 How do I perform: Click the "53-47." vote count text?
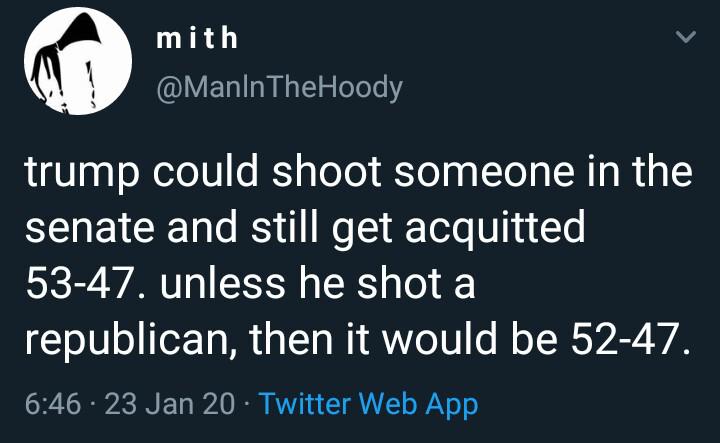[x=82, y=284]
